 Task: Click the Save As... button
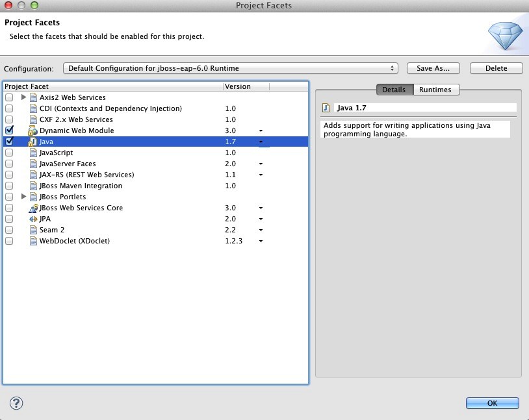(x=433, y=68)
